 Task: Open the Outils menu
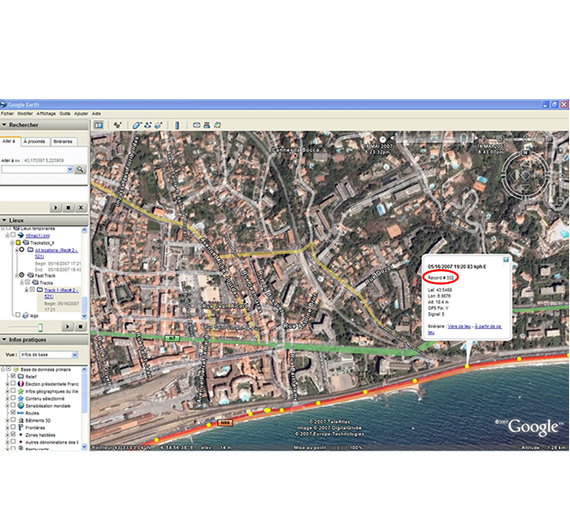point(65,114)
